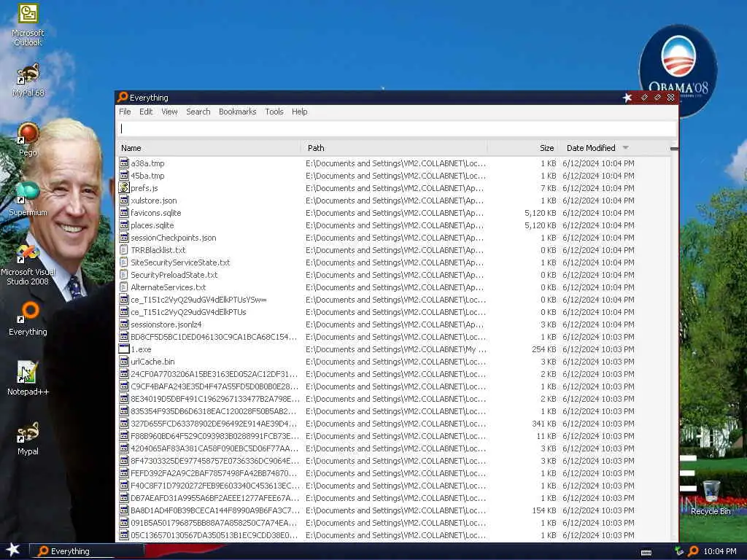Select Everything desktop shortcut icon
Image resolution: width=747 pixels, height=560 pixels.
[28, 319]
